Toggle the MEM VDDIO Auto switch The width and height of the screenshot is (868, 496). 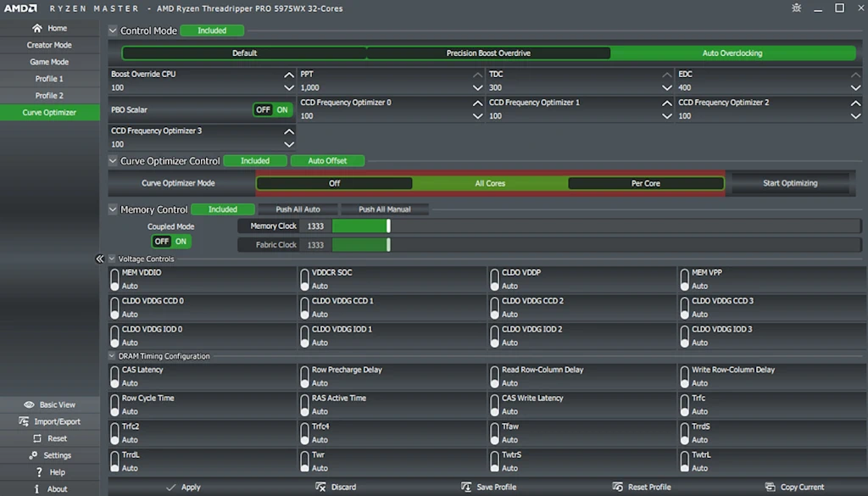pyautogui.click(x=114, y=280)
